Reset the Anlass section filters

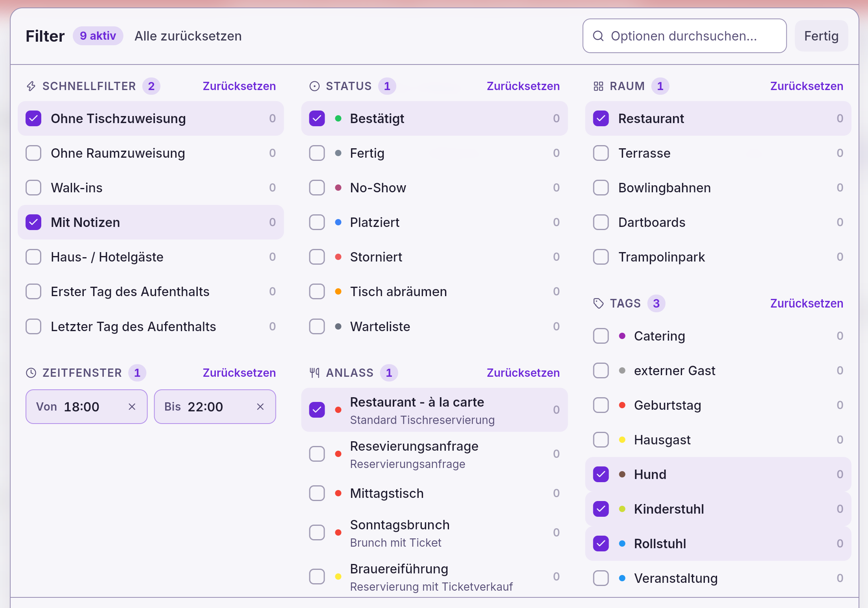[523, 373]
